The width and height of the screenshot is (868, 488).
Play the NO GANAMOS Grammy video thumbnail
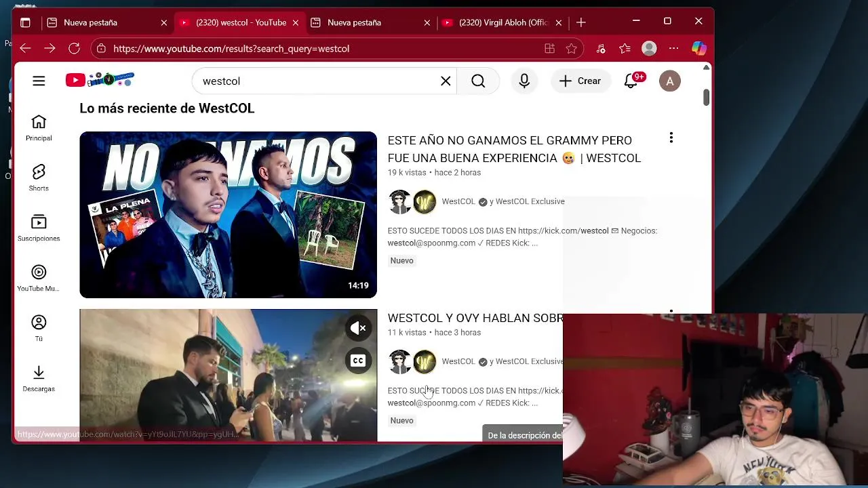[x=228, y=215]
